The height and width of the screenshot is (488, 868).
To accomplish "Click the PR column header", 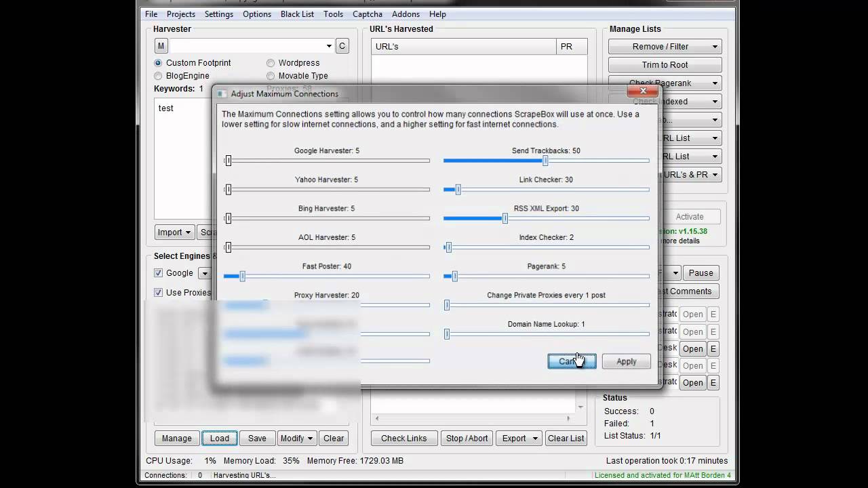I will (572, 47).
